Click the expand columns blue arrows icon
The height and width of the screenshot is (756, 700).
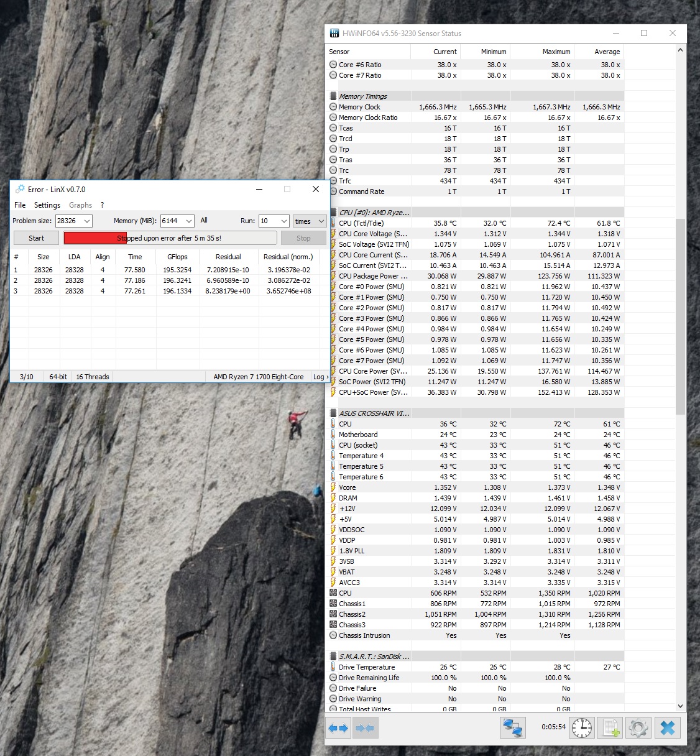point(339,728)
